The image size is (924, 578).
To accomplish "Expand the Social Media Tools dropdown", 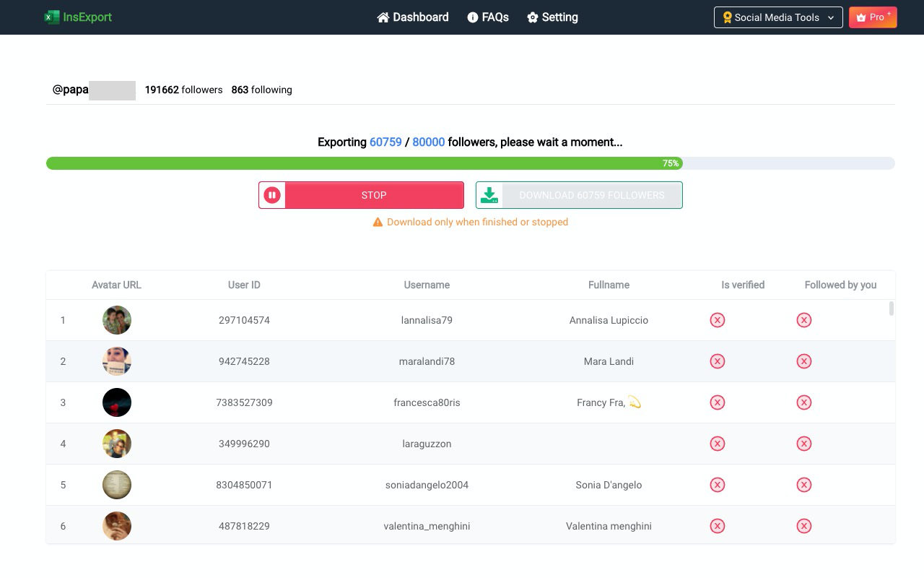I will pos(778,17).
